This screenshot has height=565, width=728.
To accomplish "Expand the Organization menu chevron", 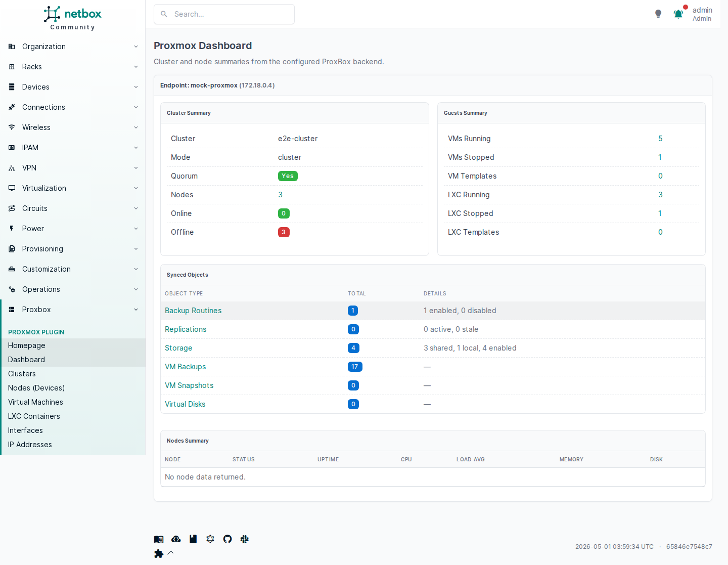I will tap(136, 47).
